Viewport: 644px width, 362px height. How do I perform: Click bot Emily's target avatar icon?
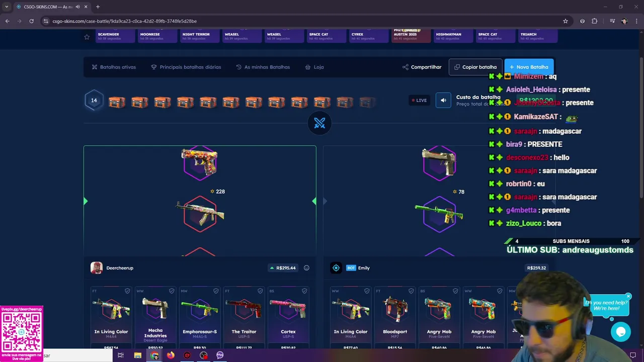(336, 268)
